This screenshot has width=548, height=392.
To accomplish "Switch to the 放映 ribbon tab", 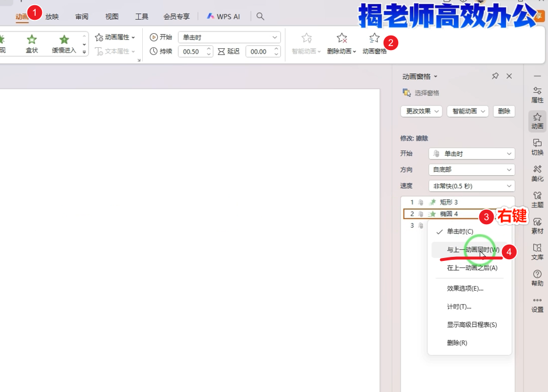I will (52, 16).
